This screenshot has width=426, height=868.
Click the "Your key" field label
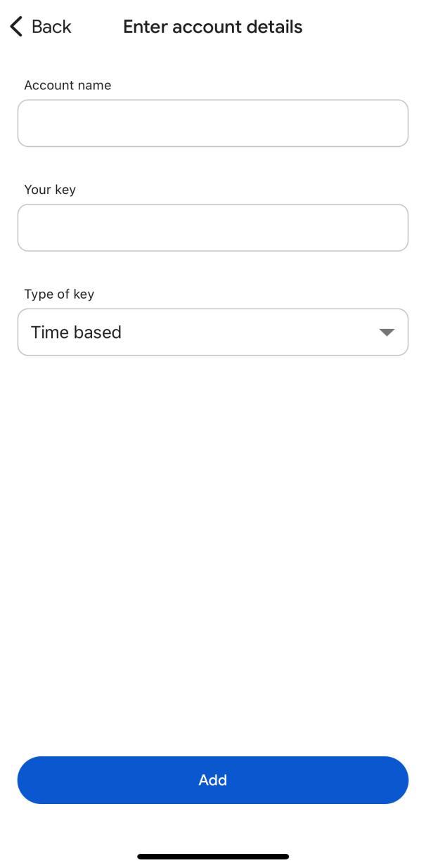point(50,190)
